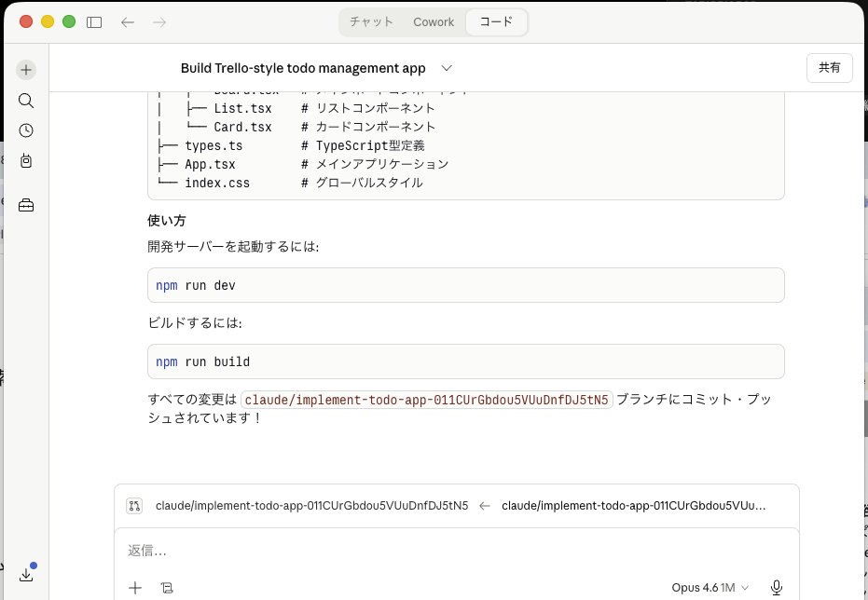This screenshot has width=868, height=600.
Task: Click the microphone voice input icon
Action: click(x=777, y=587)
